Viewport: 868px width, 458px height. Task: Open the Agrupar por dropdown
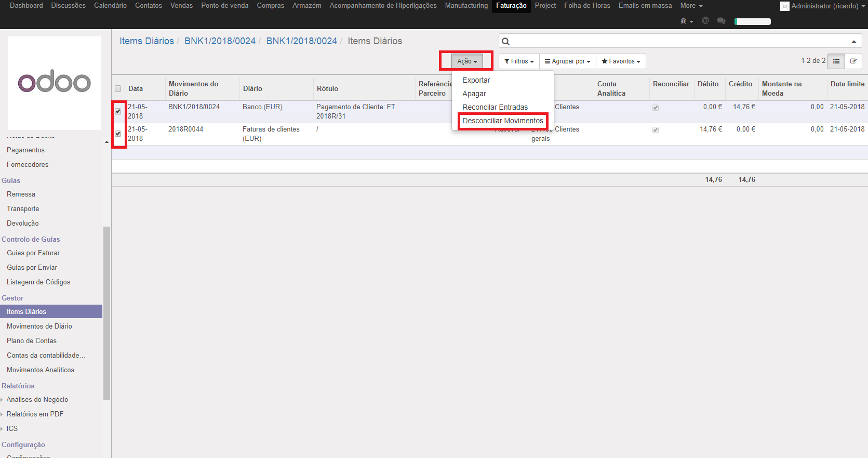(567, 61)
